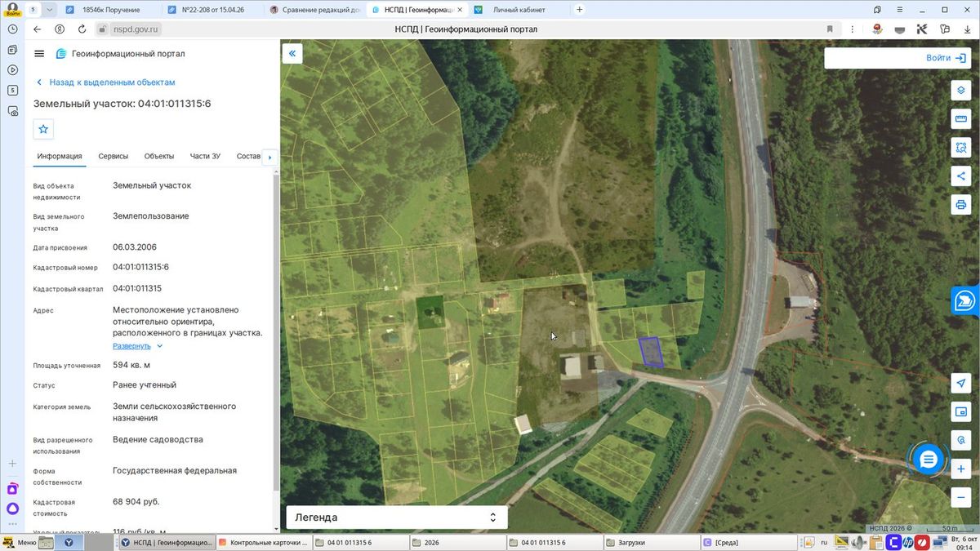Open the Объекты tab
This screenshot has width=980, height=551.
[159, 156]
